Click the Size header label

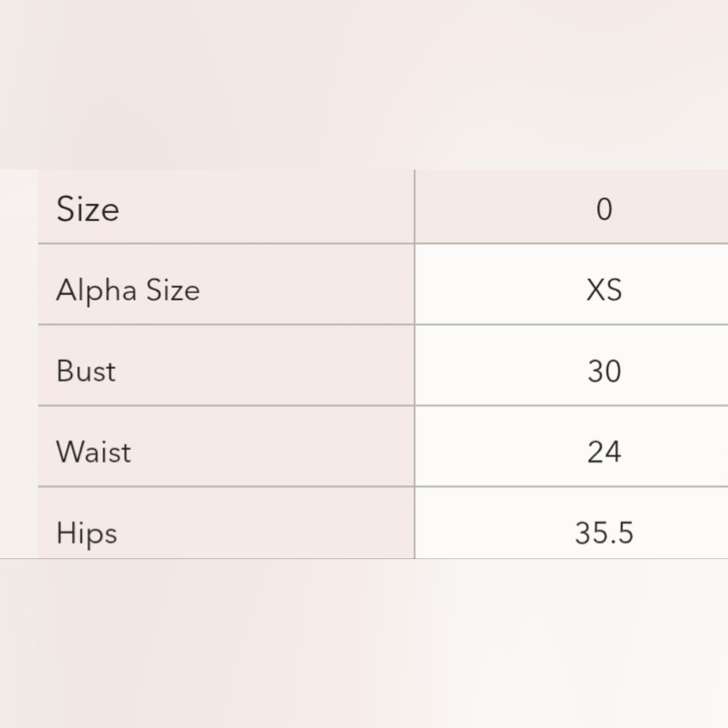coord(88,209)
